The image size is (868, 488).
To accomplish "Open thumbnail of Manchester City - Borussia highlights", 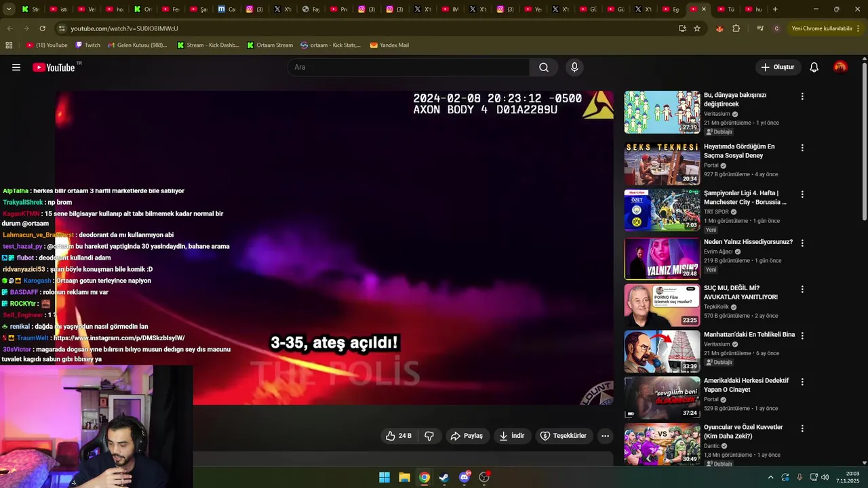I will pos(662,210).
